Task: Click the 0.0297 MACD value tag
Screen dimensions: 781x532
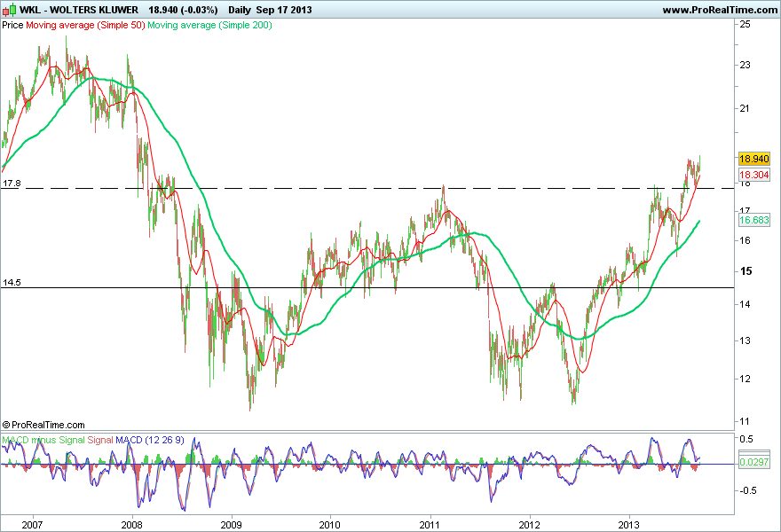Action: [754, 462]
